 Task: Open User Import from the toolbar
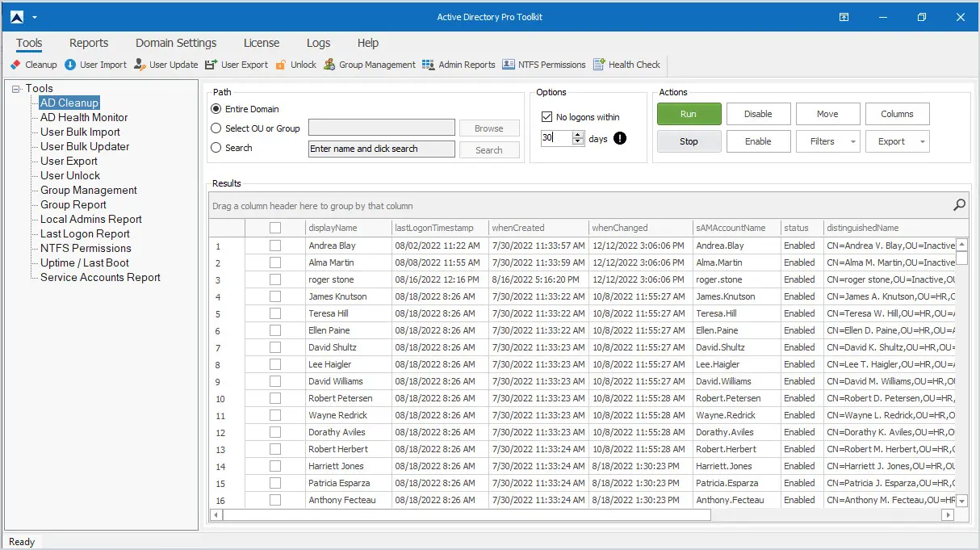pos(95,65)
